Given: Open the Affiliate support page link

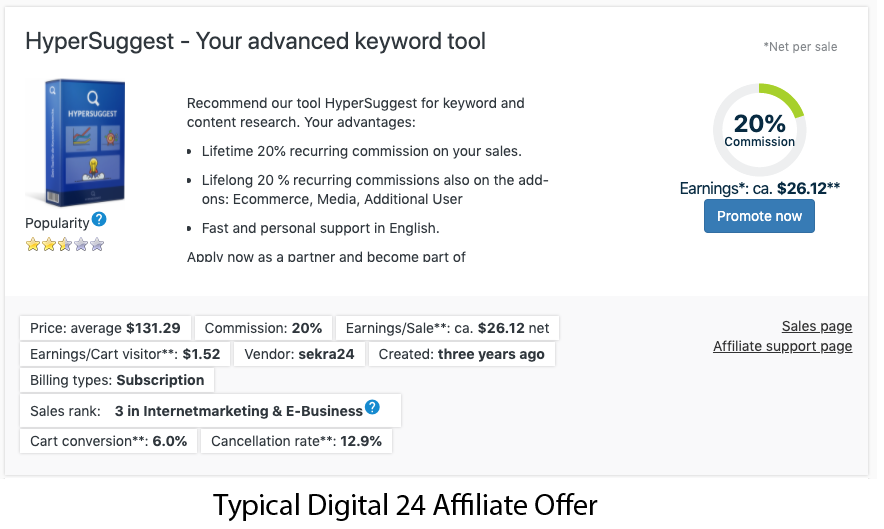Looking at the screenshot, I should click(782, 346).
